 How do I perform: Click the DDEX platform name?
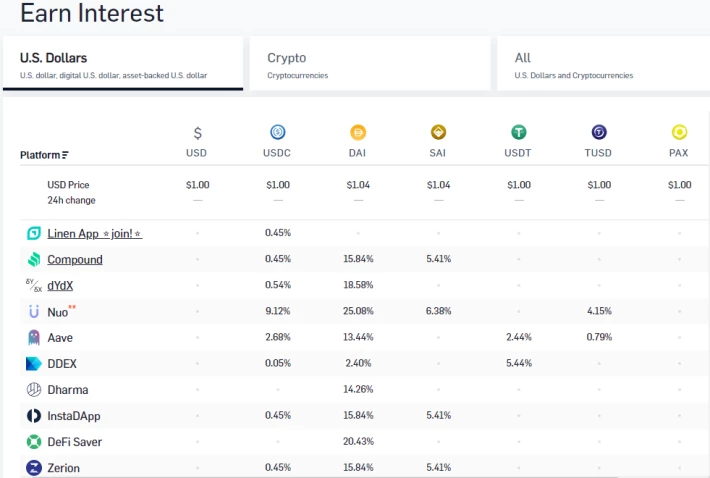[62, 364]
